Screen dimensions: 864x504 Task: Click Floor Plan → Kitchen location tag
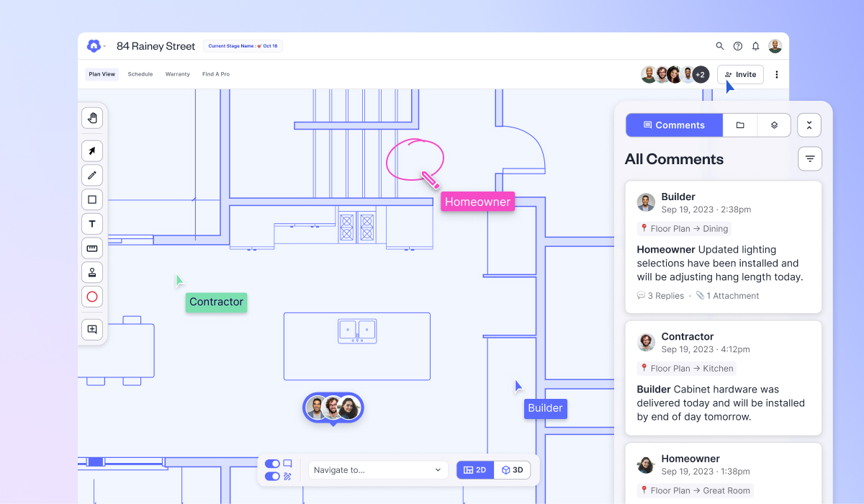687,369
